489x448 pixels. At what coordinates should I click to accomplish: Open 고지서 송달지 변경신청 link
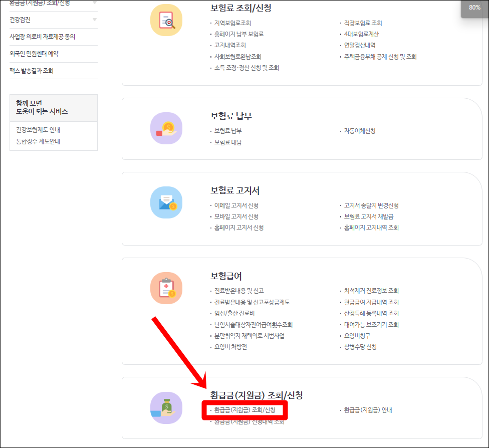371,205
